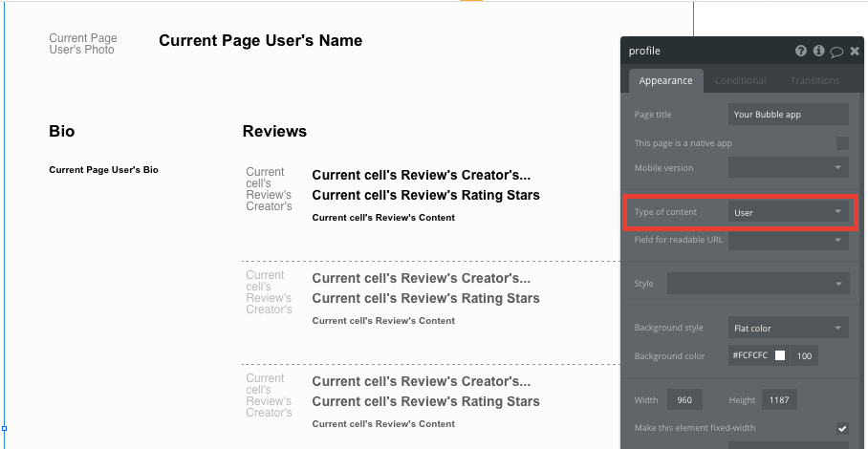Switch to the Appearance tab

[x=665, y=81]
